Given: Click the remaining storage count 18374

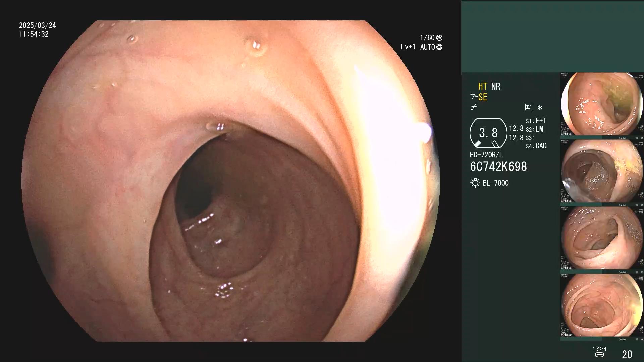Looking at the screenshot, I should (599, 349).
